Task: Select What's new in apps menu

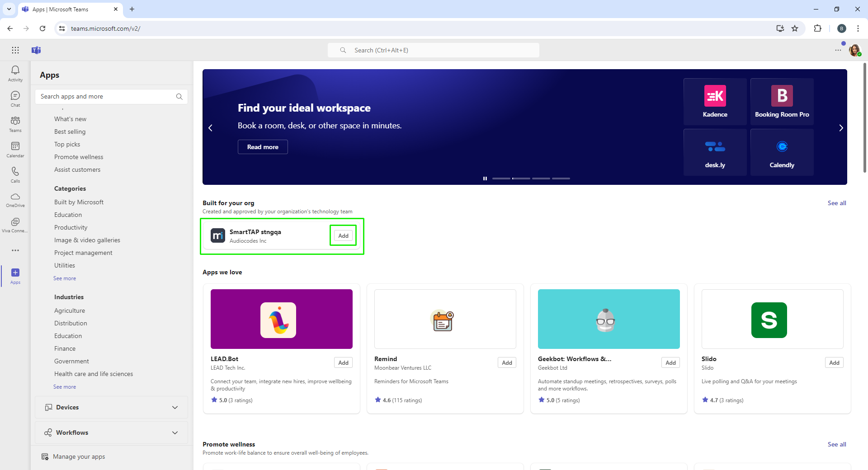Action: click(x=70, y=119)
